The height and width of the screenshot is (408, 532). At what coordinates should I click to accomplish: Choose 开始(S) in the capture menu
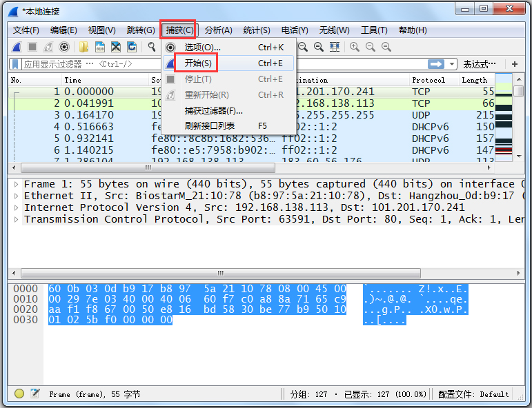[x=197, y=63]
